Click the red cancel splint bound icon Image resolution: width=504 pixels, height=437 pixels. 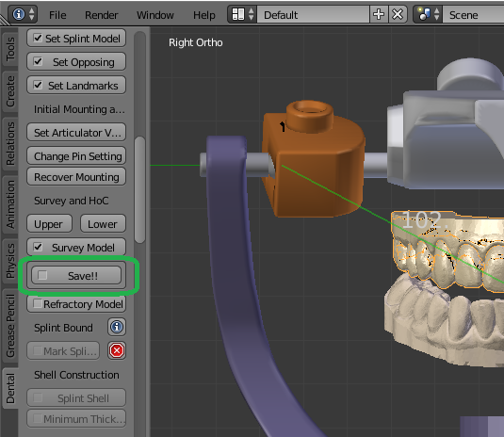pyautogui.click(x=117, y=350)
